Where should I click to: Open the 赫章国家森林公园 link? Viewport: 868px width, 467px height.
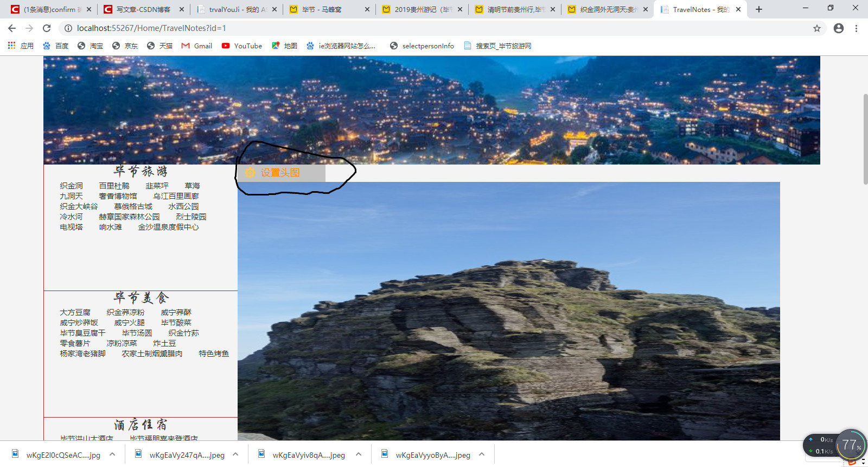pos(129,217)
